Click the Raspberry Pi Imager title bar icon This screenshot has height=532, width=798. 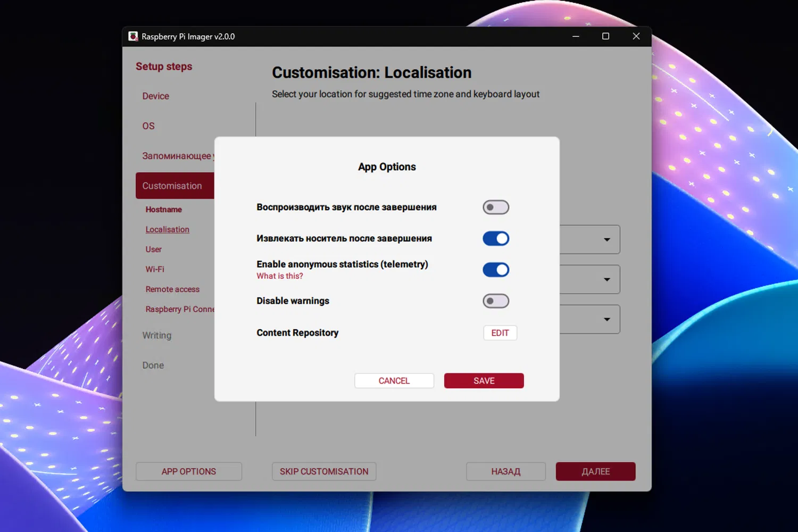click(x=133, y=36)
